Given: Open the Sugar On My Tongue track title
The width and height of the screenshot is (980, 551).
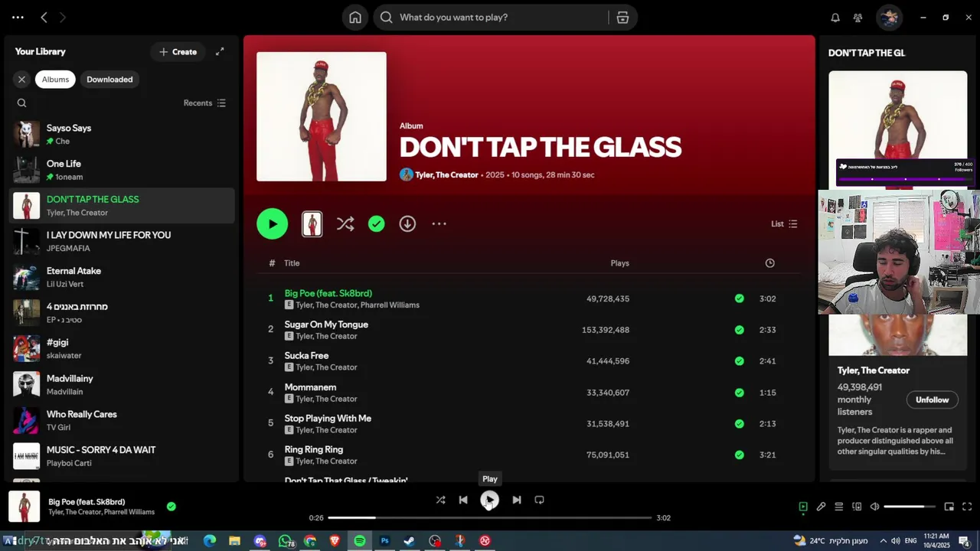Looking at the screenshot, I should pyautogui.click(x=326, y=324).
